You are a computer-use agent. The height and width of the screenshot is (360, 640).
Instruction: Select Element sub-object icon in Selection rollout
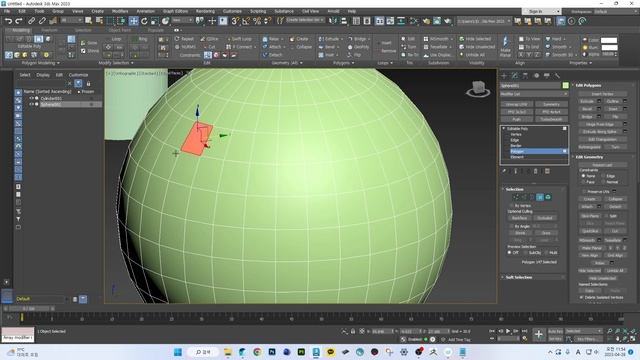click(x=548, y=197)
